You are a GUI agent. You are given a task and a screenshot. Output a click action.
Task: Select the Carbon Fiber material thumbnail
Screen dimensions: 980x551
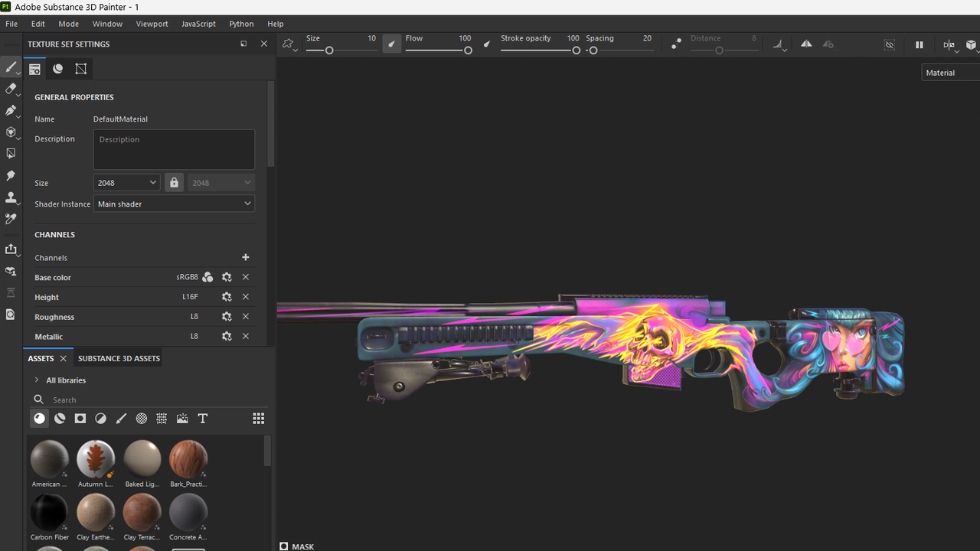click(x=49, y=513)
